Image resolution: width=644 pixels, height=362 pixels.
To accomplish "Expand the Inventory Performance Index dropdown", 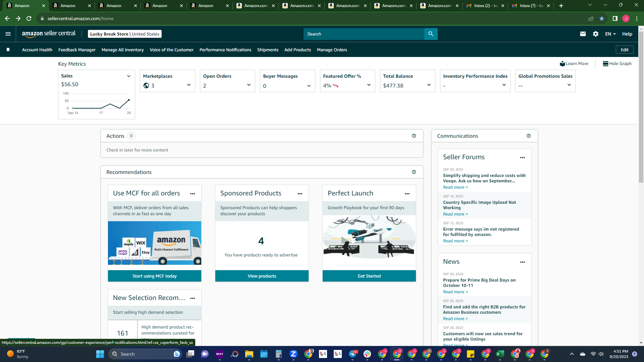I will pyautogui.click(x=504, y=85).
